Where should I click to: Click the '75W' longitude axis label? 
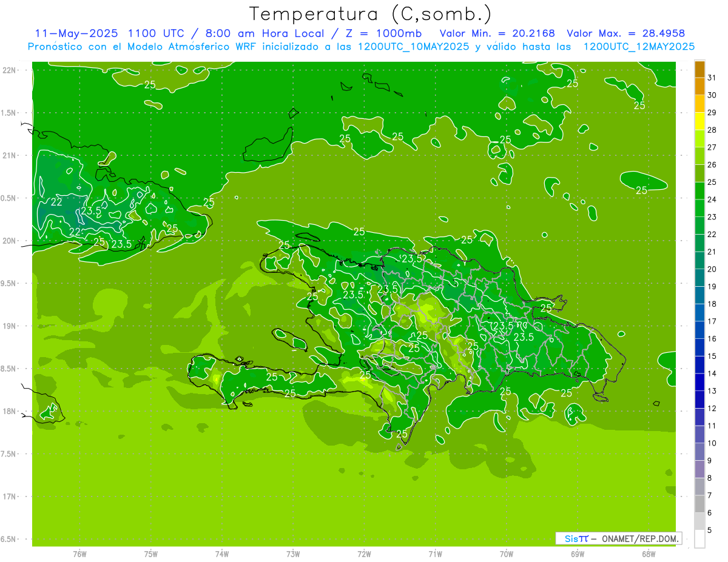tap(151, 554)
